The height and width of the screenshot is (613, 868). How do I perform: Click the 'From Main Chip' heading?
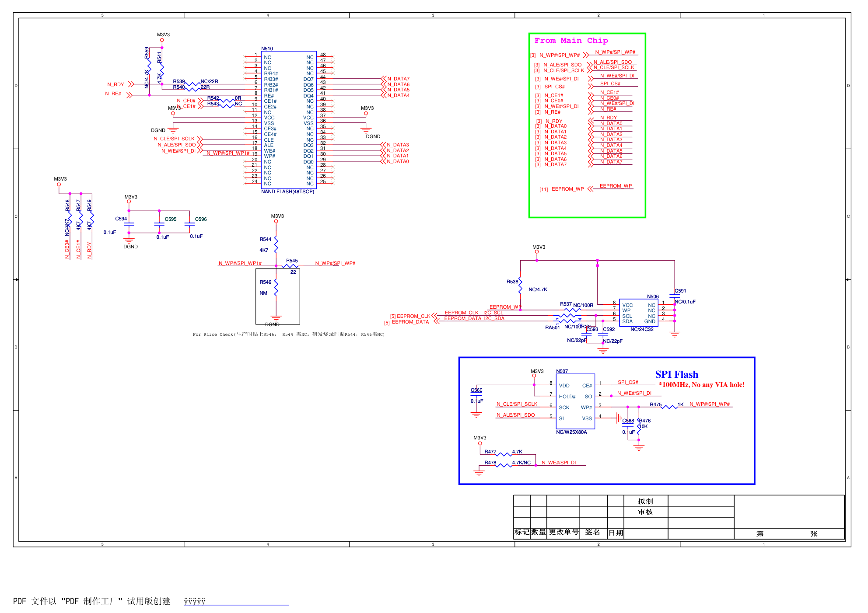(571, 41)
